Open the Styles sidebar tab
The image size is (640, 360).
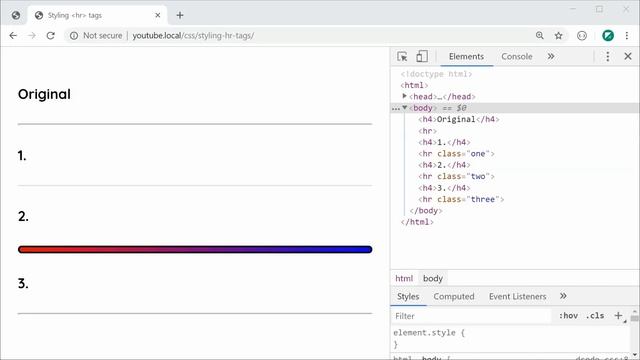(x=408, y=297)
